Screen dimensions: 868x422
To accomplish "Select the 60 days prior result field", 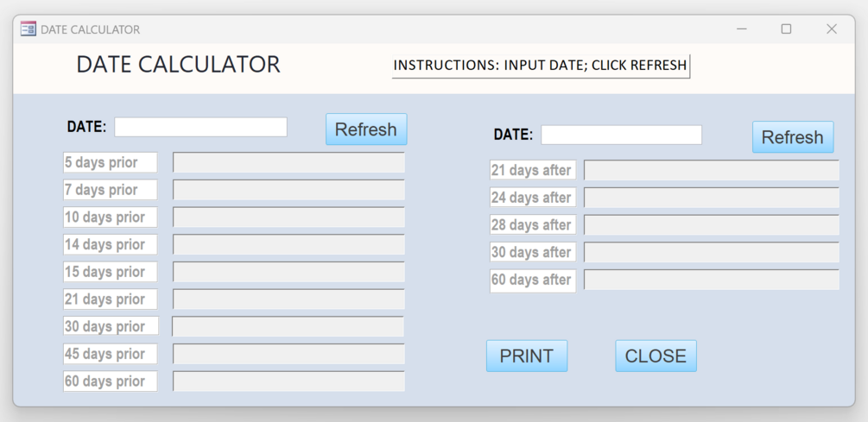I will [x=289, y=381].
